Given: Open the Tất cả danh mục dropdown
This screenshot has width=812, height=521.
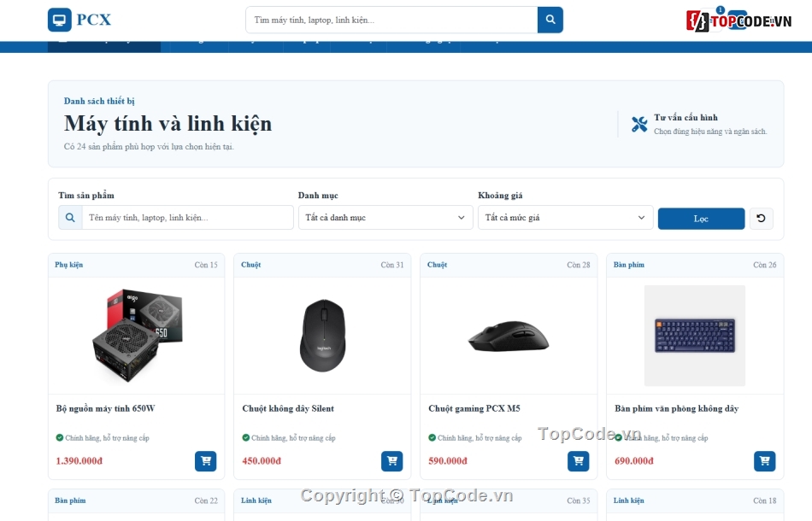Looking at the screenshot, I should pos(385,218).
